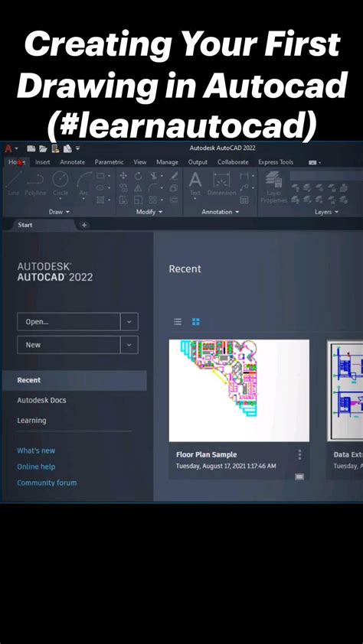
Task: Expand the Modify panel flyout
Action: pos(149,212)
